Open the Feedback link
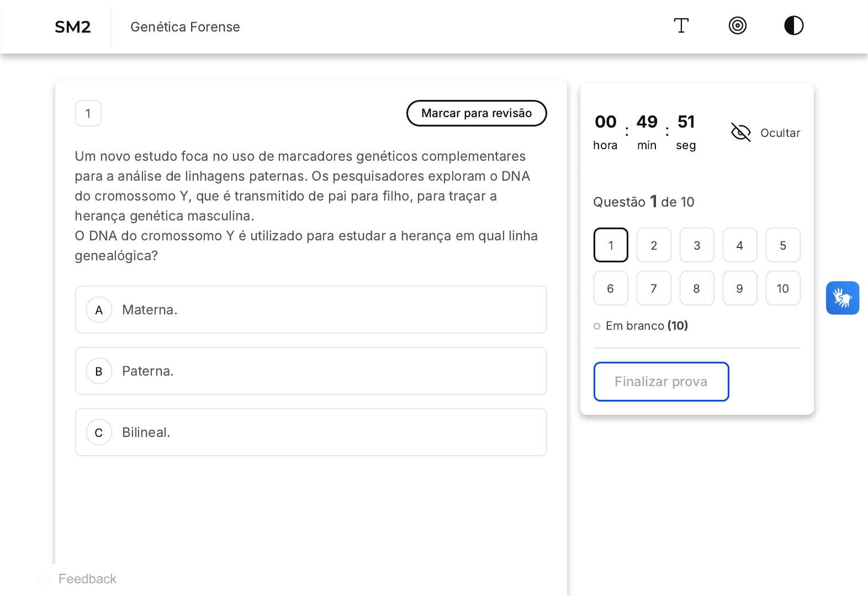 pos(87,579)
